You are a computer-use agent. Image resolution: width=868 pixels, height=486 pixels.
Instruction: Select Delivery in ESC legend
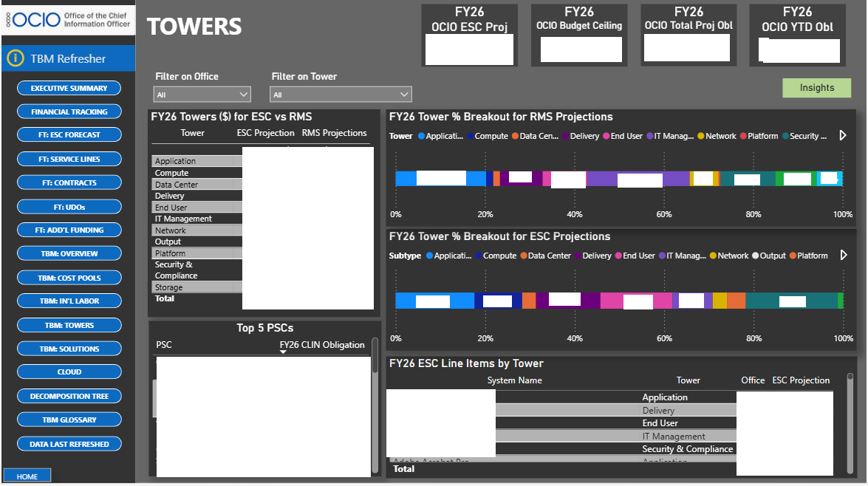(x=593, y=256)
